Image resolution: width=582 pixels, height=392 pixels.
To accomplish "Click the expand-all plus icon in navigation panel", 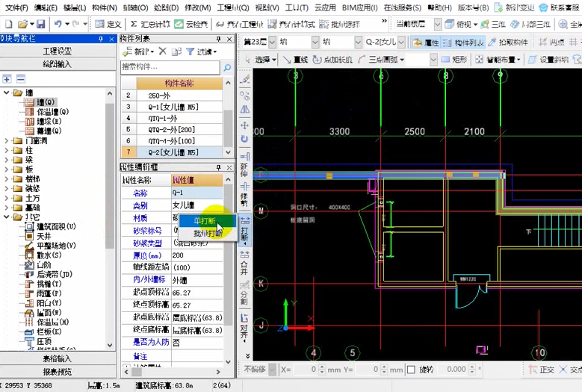I will coord(7,78).
